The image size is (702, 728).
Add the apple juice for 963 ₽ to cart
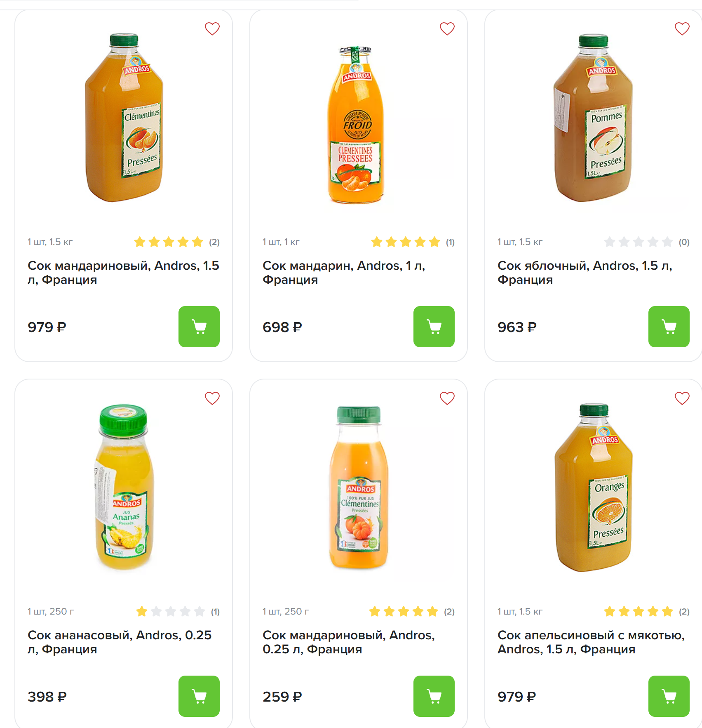(669, 327)
